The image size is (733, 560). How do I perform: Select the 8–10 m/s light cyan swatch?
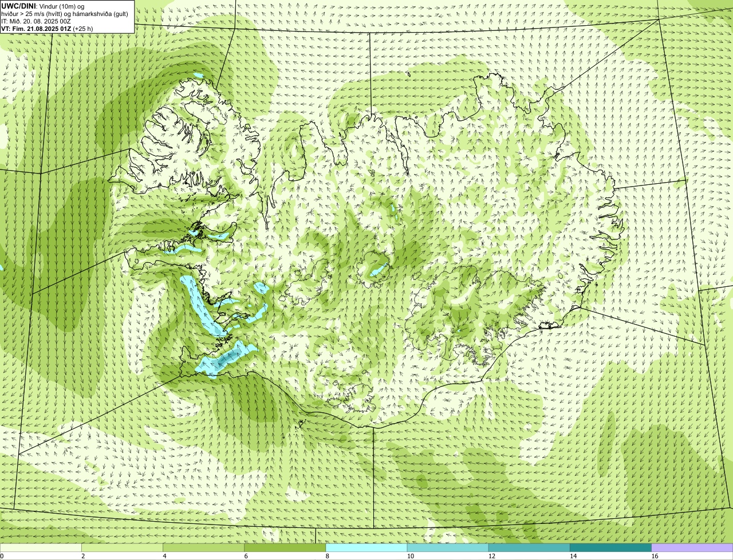click(366, 547)
